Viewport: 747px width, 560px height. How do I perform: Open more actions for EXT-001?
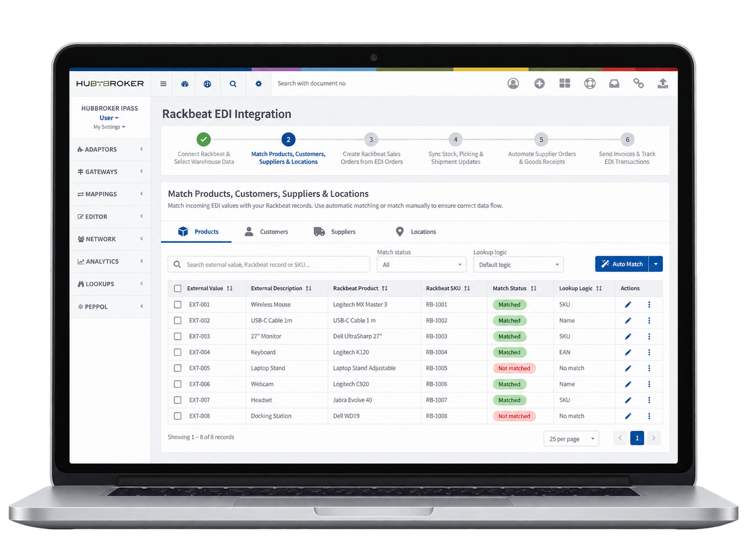[649, 305]
